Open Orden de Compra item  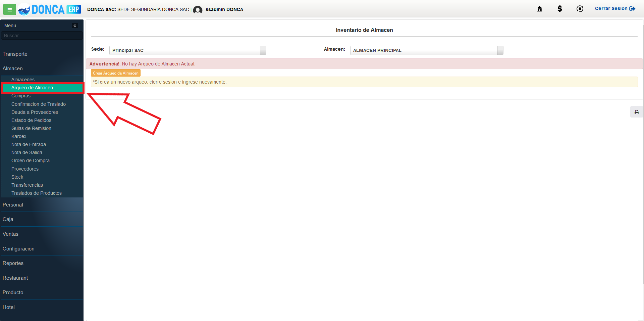(x=31, y=160)
